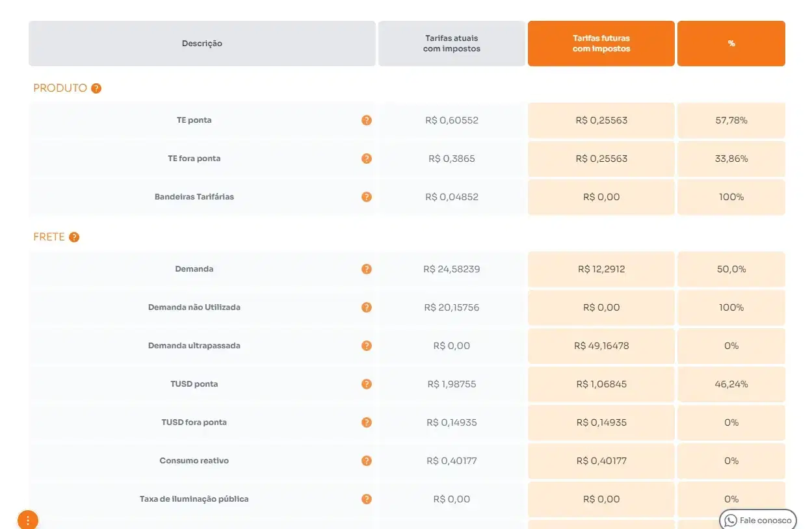Open help icon for TE fora ponta row
Image resolution: width=812 pixels, height=529 pixels.
point(367,159)
